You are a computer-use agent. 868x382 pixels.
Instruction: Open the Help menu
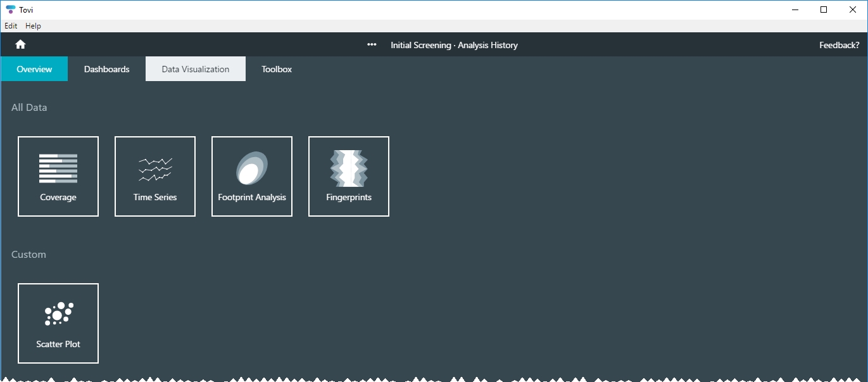(33, 26)
